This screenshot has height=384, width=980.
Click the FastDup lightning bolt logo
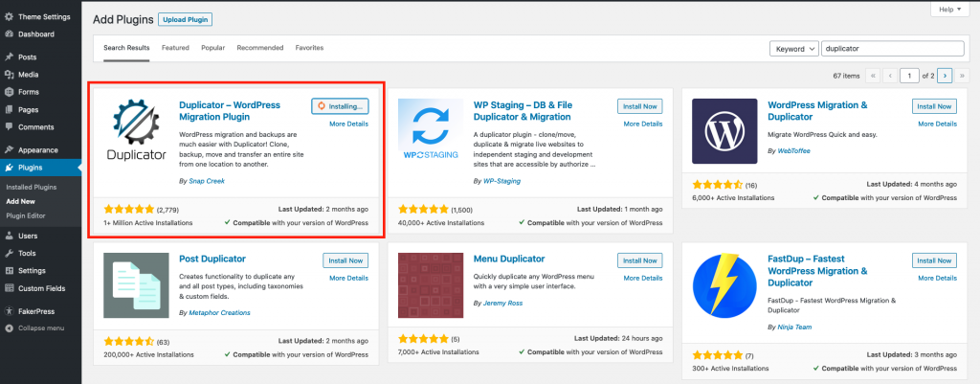(725, 285)
